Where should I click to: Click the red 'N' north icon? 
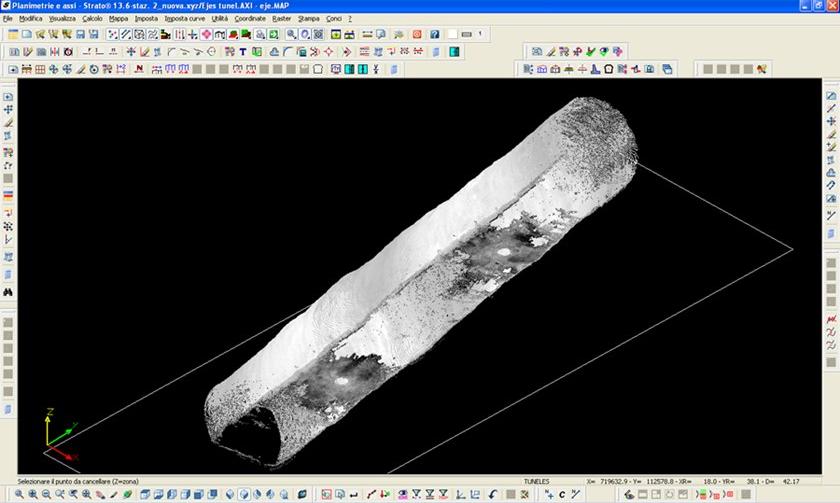coord(138,69)
